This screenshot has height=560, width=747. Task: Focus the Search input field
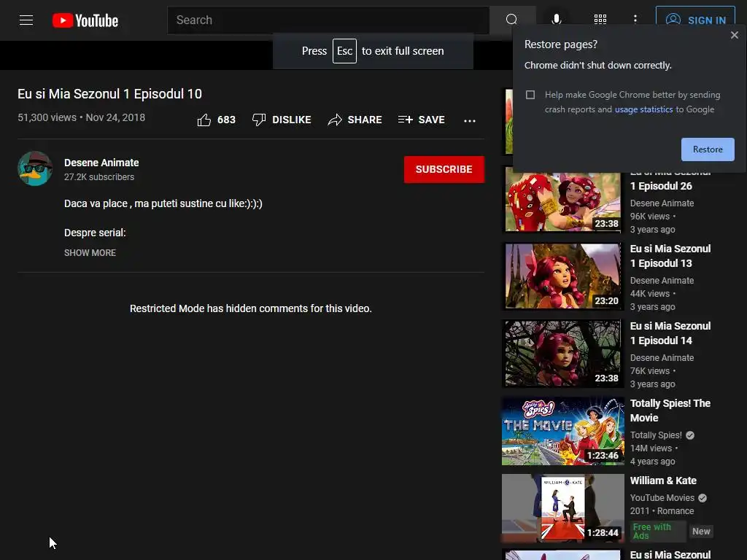click(328, 20)
